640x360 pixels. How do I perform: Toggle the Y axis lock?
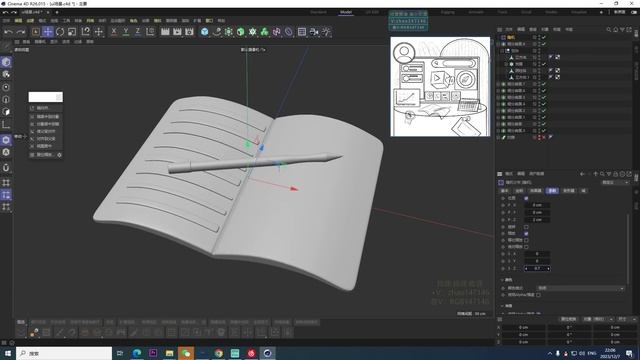126,31
